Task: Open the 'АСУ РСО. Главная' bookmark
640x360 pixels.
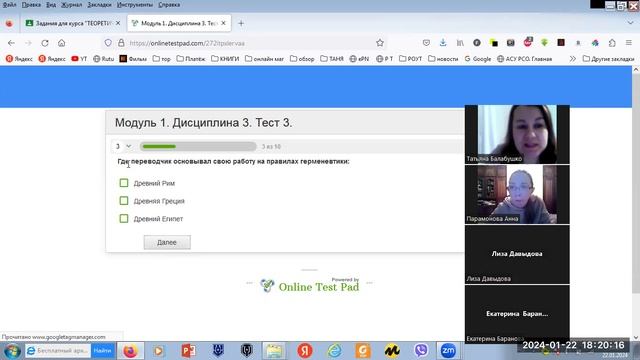Action: [524, 59]
